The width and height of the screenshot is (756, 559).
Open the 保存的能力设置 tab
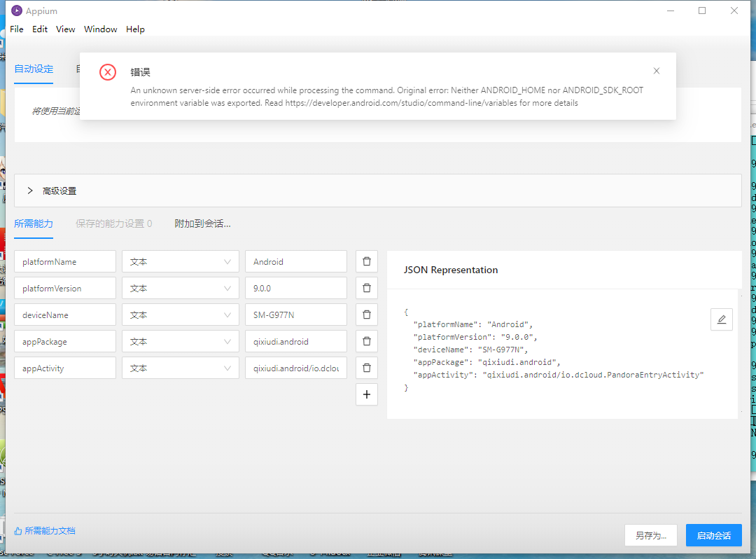114,223
